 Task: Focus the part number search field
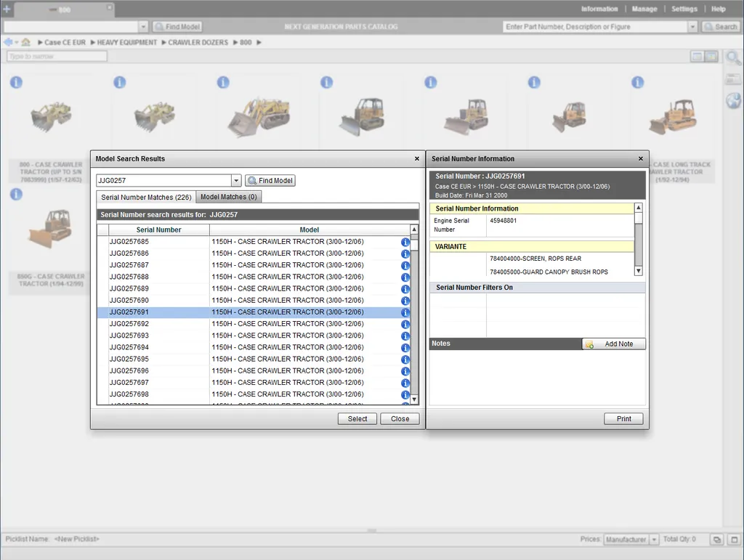point(596,27)
